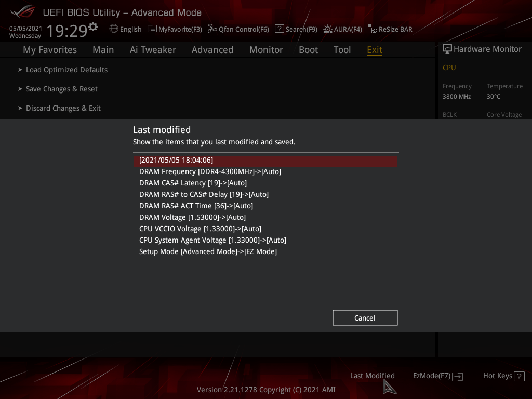Select Discard Changes & Exit text
Viewport: 532px width, 399px height.
pos(63,108)
